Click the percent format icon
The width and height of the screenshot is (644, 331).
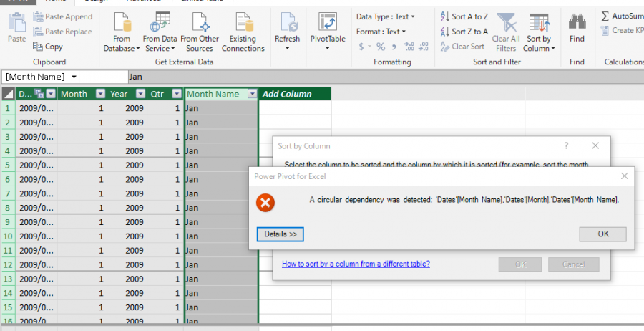(381, 47)
